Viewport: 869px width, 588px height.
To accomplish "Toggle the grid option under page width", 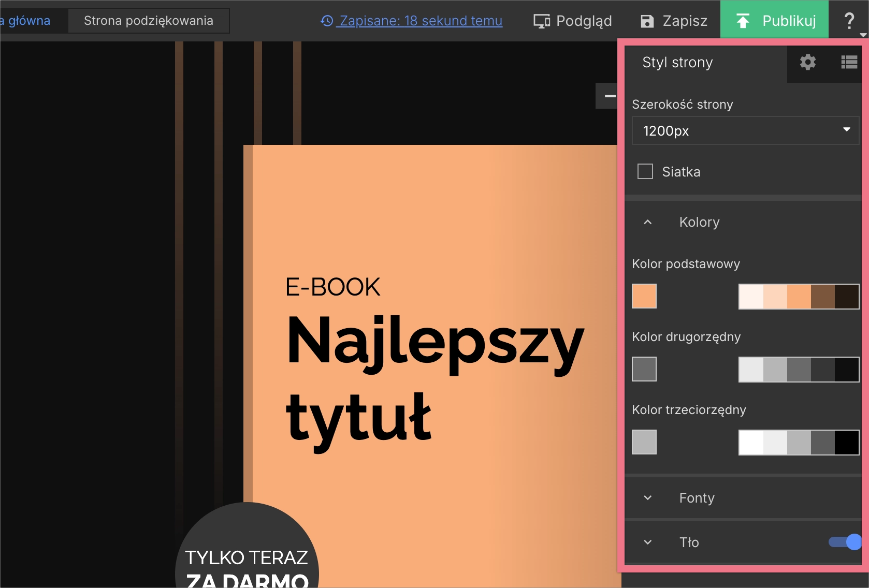I will click(x=645, y=171).
